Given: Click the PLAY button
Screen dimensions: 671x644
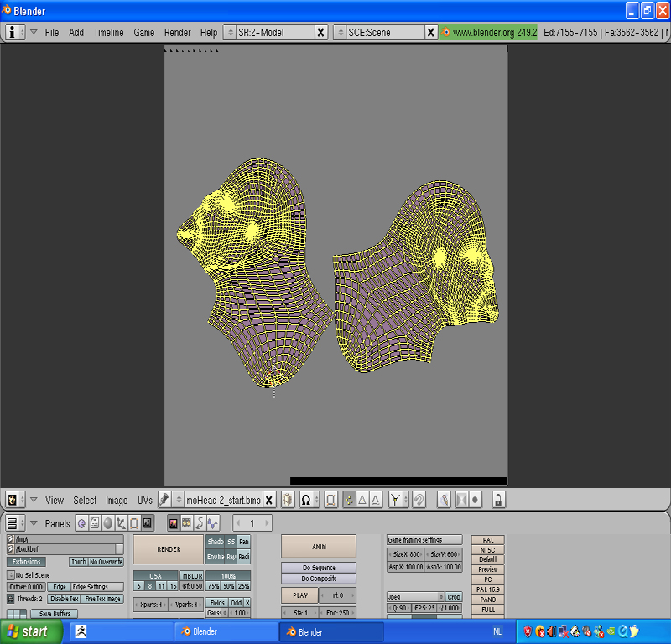Looking at the screenshot, I should point(300,595).
